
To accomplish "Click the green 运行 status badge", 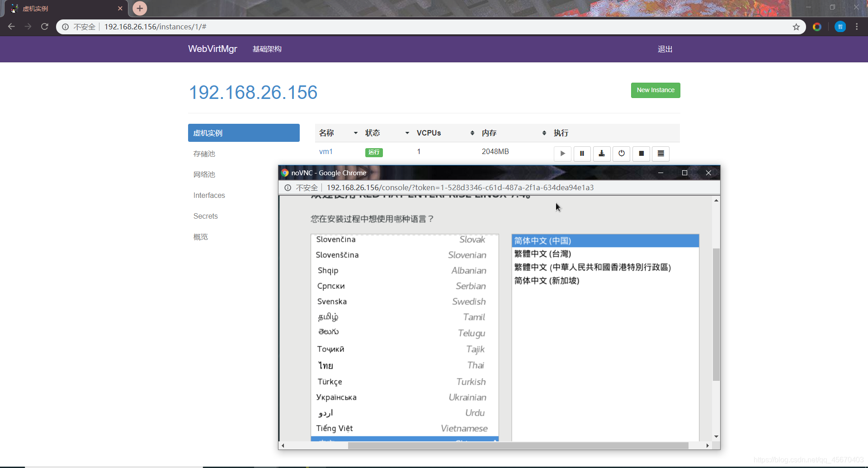I will click(x=374, y=152).
